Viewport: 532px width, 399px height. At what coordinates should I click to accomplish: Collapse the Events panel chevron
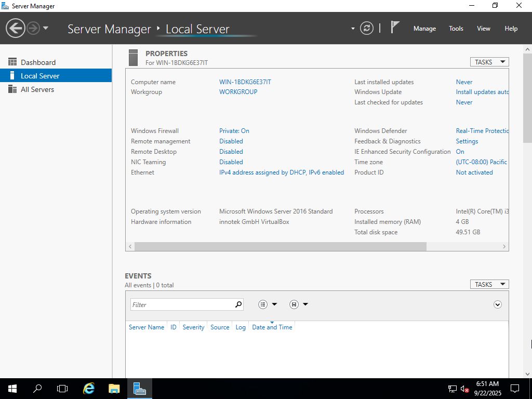pyautogui.click(x=498, y=304)
